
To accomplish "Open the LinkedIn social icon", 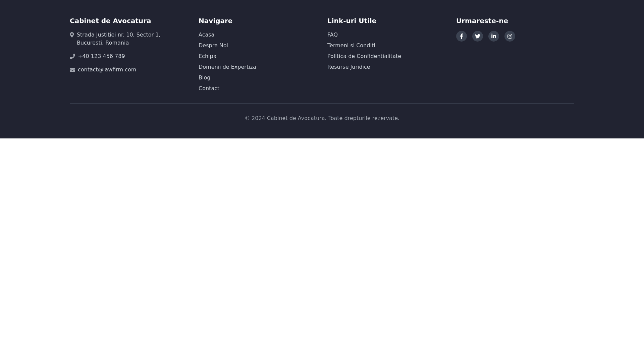I will pyautogui.click(x=493, y=36).
